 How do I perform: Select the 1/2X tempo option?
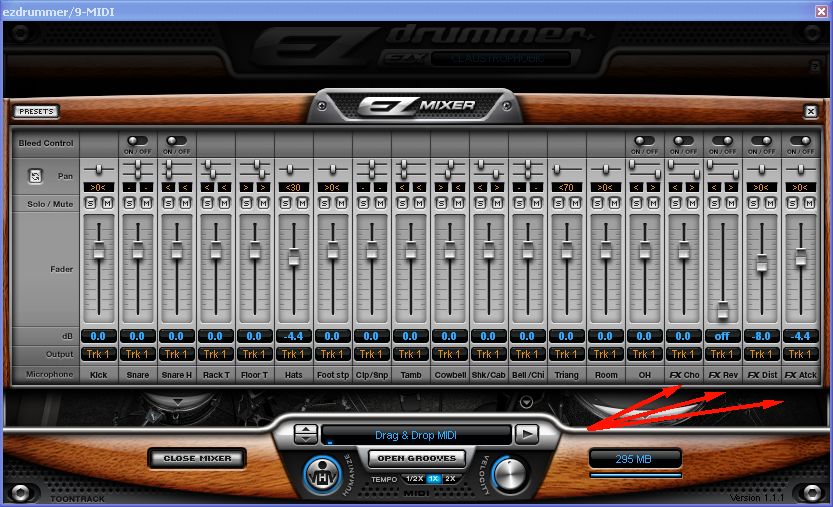pos(414,479)
